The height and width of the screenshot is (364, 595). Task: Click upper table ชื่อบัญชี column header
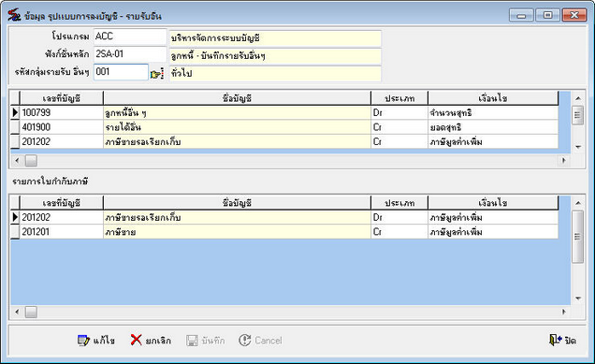tap(237, 98)
